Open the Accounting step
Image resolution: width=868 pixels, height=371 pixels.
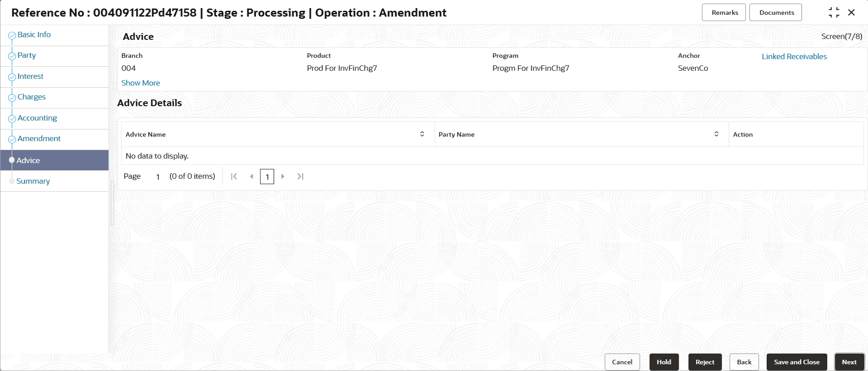[x=37, y=118]
